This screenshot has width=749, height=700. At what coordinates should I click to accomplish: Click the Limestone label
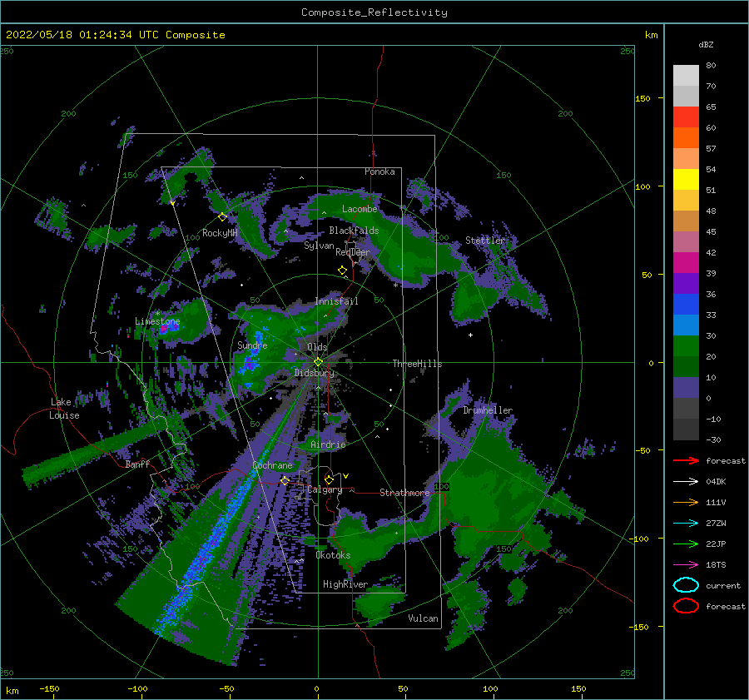157,321
